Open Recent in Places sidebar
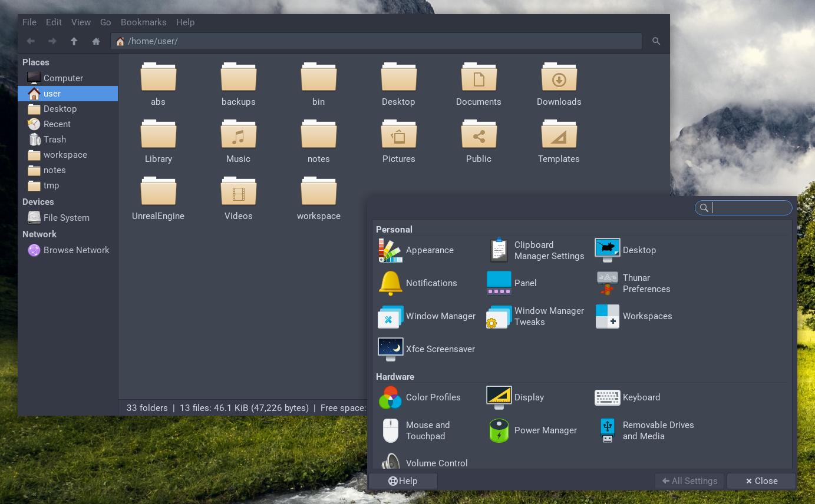The height and width of the screenshot is (504, 815). (x=68, y=124)
